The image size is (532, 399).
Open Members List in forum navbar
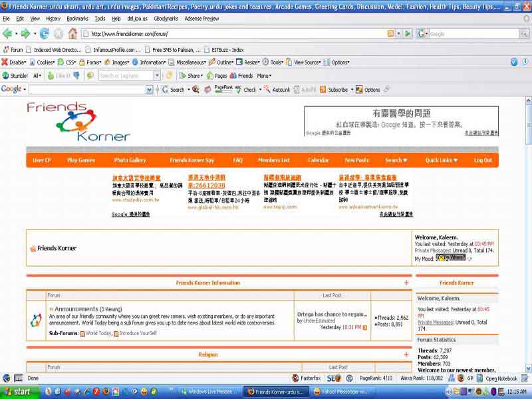(x=274, y=160)
